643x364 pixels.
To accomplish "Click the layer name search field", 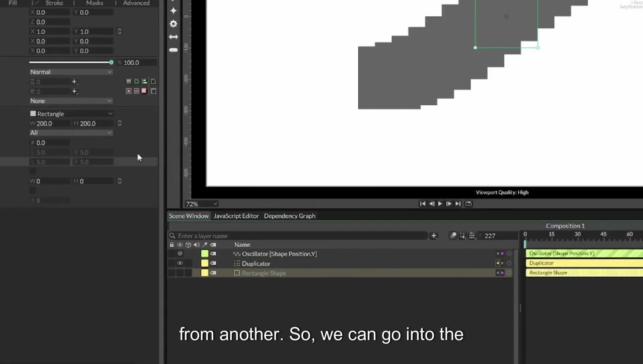I will [298, 236].
